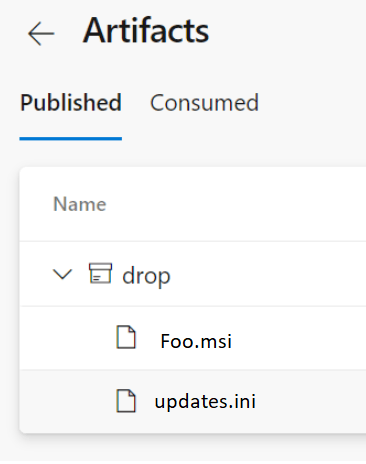Open the Foo.msi file
This screenshot has width=366, height=464.
pos(196,341)
